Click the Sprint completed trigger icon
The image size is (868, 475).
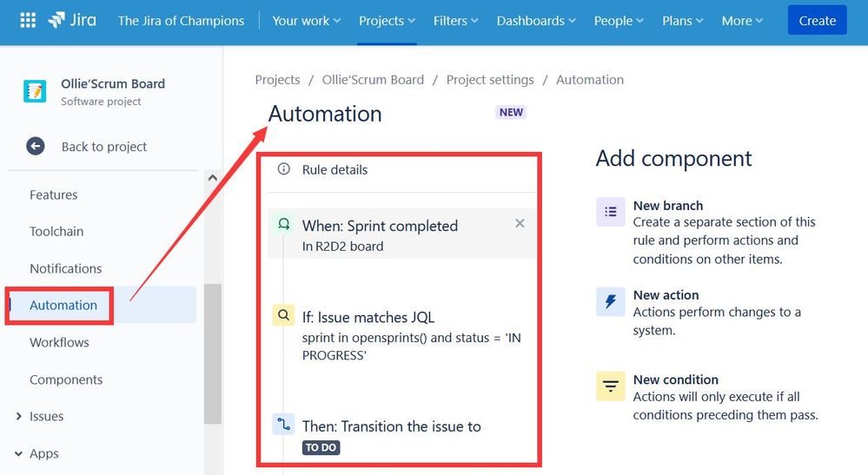click(283, 224)
